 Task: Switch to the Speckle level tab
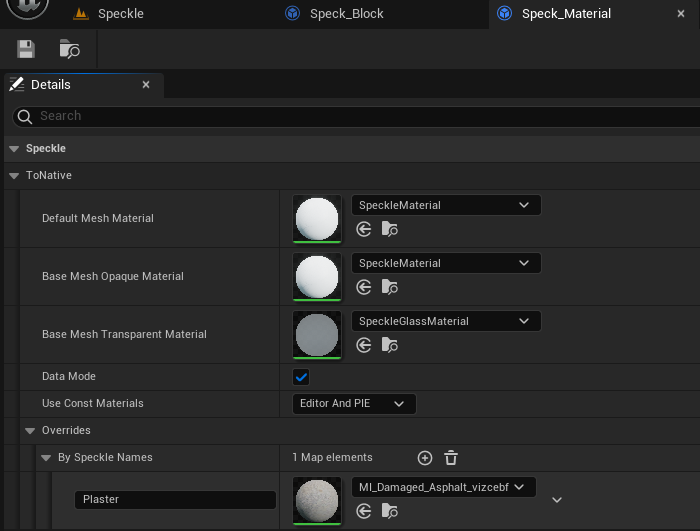pyautogui.click(x=121, y=14)
